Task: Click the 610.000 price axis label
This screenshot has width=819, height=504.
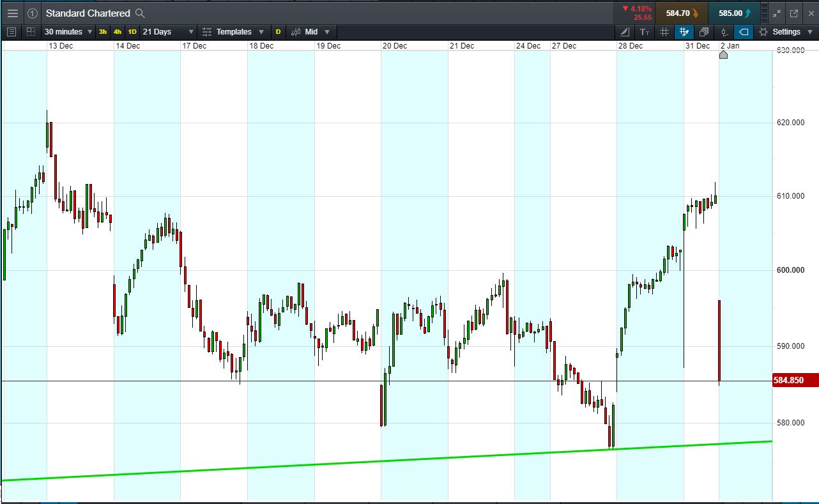Action: point(790,196)
